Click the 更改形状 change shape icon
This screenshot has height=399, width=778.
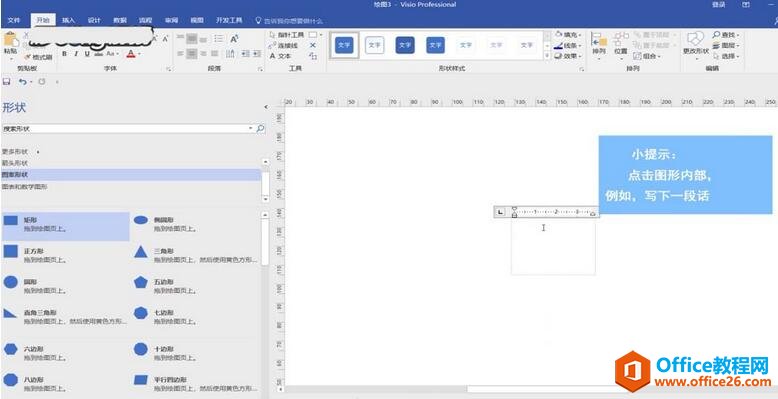696,43
